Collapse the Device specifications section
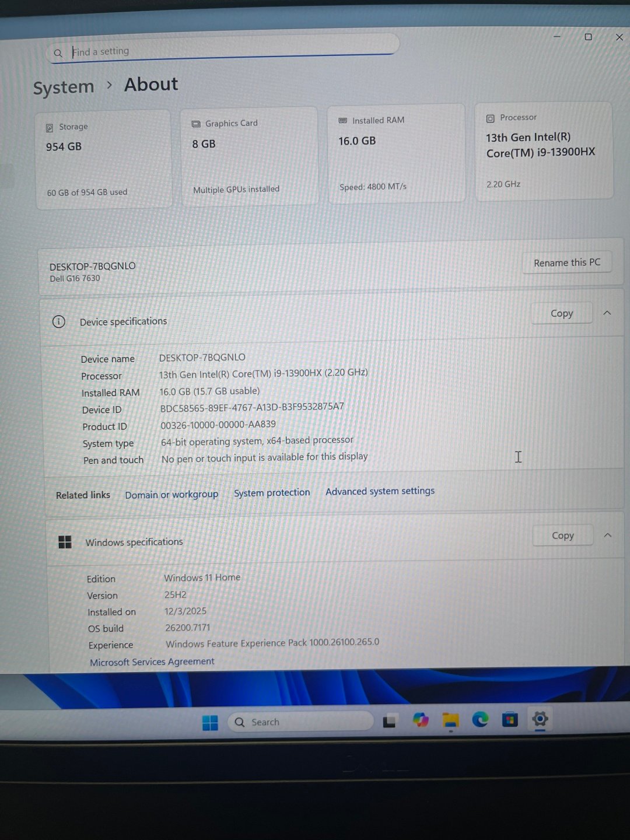Image resolution: width=630 pixels, height=840 pixels. [x=607, y=313]
